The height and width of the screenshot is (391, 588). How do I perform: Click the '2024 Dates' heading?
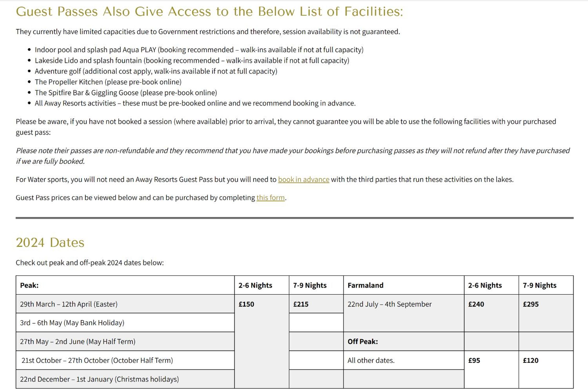coord(50,242)
